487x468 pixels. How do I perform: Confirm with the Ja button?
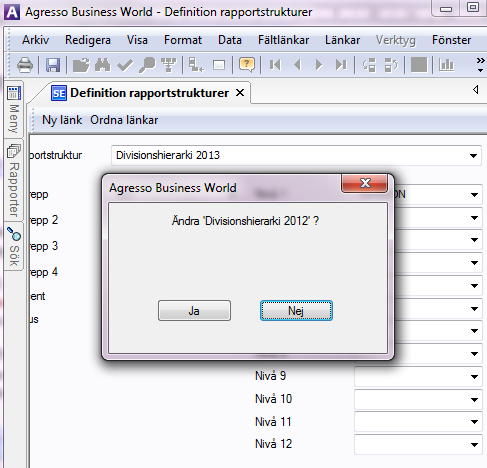pos(194,311)
